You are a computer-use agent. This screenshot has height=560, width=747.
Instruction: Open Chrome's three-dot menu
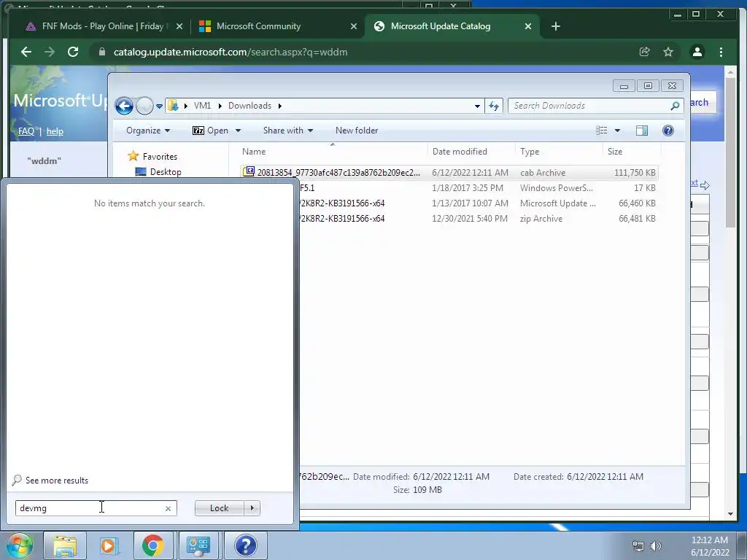(721, 52)
